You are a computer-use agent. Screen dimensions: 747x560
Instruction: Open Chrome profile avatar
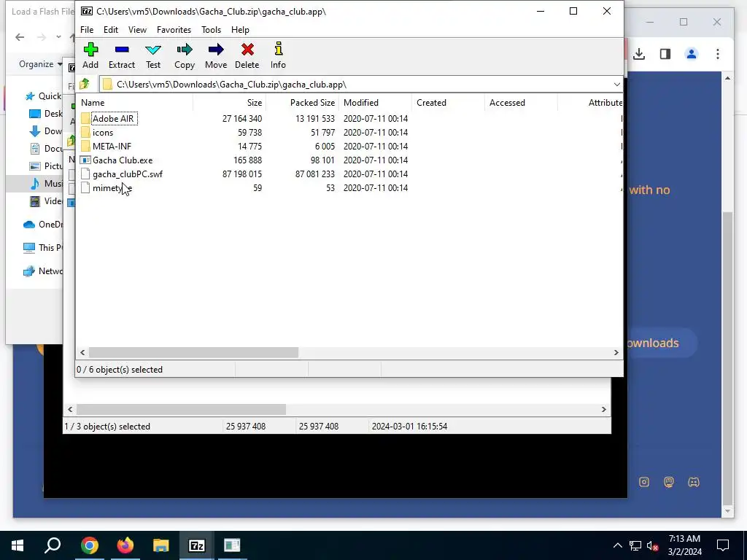point(692,54)
